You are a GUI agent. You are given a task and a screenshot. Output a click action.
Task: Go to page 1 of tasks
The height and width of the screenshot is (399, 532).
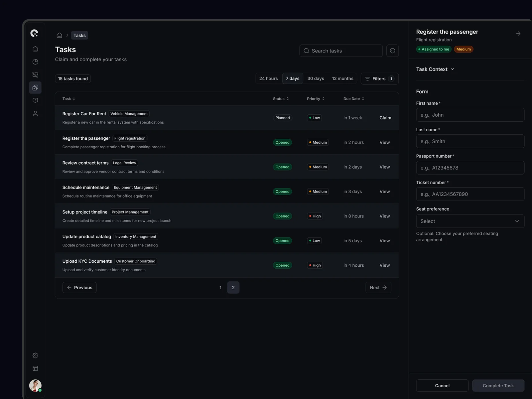pyautogui.click(x=220, y=288)
